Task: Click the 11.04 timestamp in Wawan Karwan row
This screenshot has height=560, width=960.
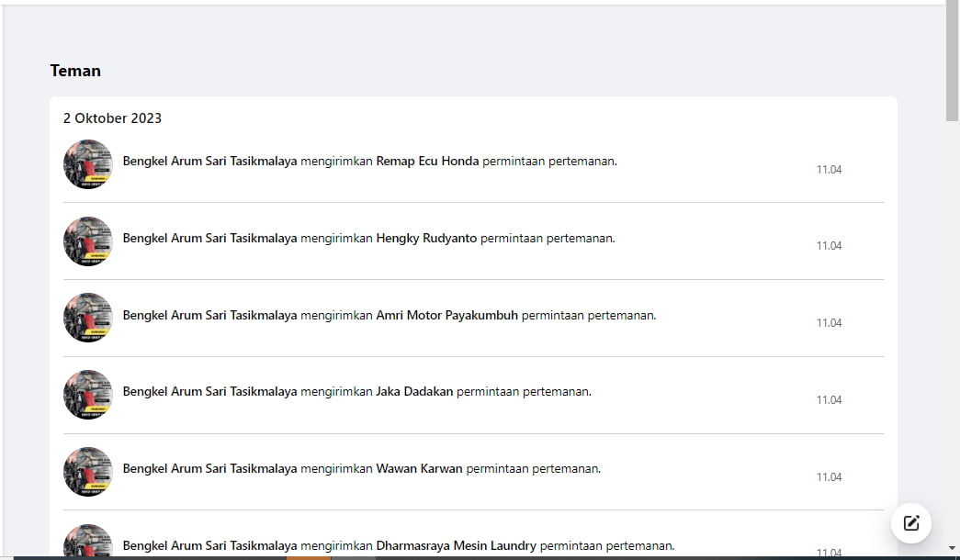Action: [829, 476]
